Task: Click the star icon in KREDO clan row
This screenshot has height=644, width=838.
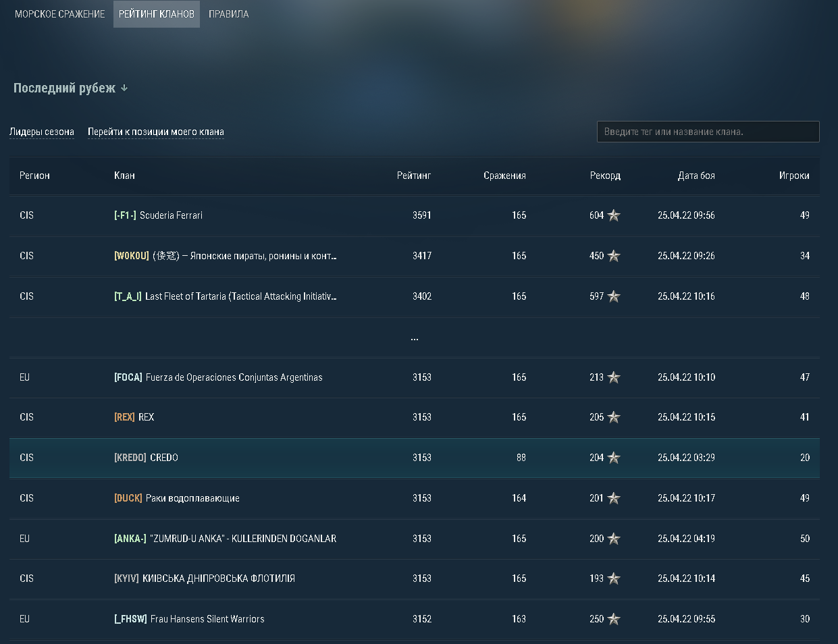Action: pos(614,458)
